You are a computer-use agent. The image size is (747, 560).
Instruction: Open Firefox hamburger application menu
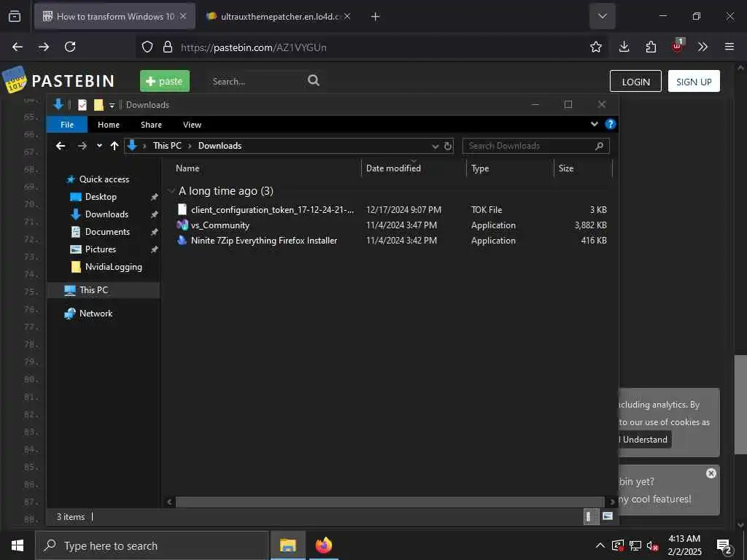729,47
